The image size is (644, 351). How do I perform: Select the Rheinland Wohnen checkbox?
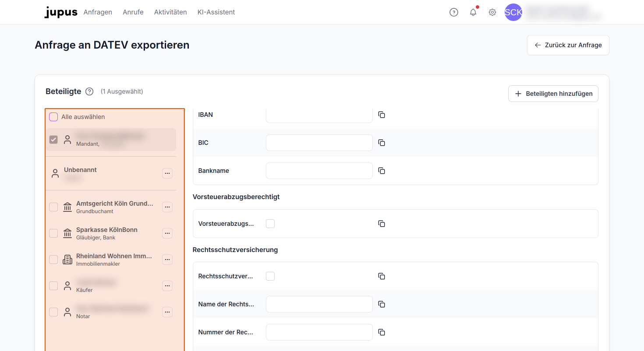pyautogui.click(x=53, y=260)
